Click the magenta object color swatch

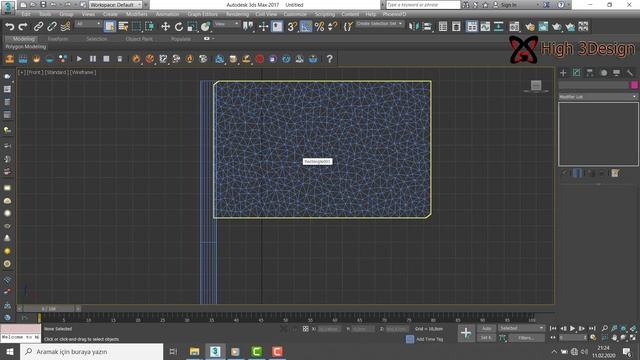[634, 85]
